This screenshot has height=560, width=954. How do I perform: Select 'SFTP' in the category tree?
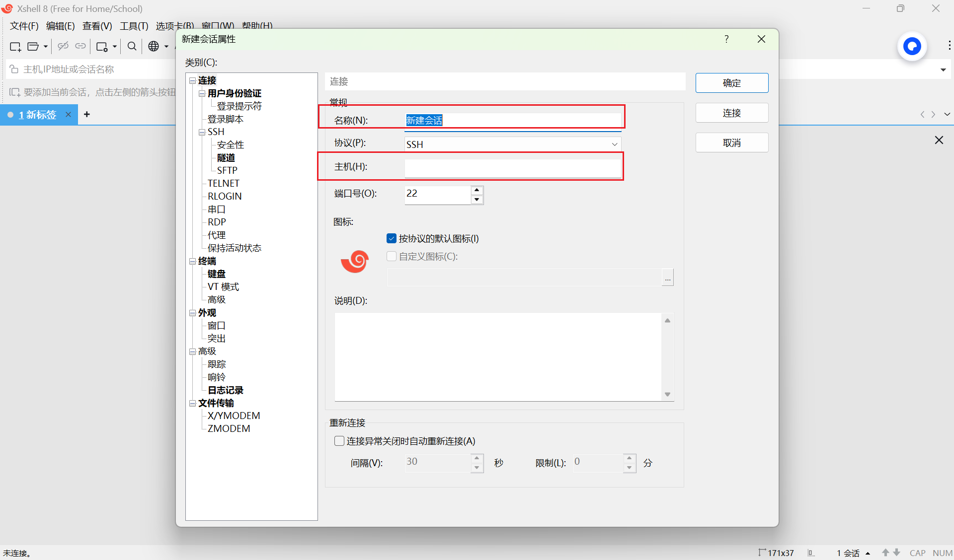point(227,170)
